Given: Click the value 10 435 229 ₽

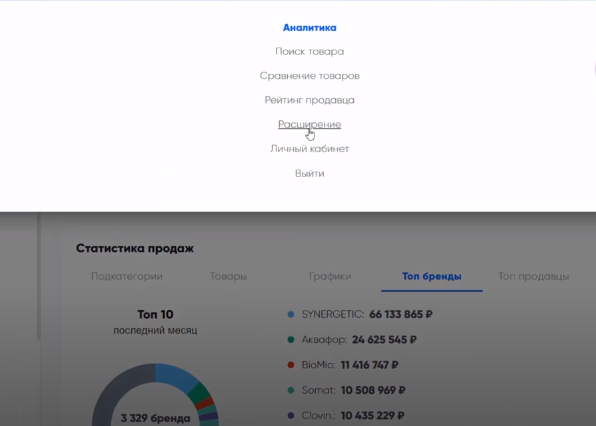Looking at the screenshot, I should pyautogui.click(x=372, y=416).
